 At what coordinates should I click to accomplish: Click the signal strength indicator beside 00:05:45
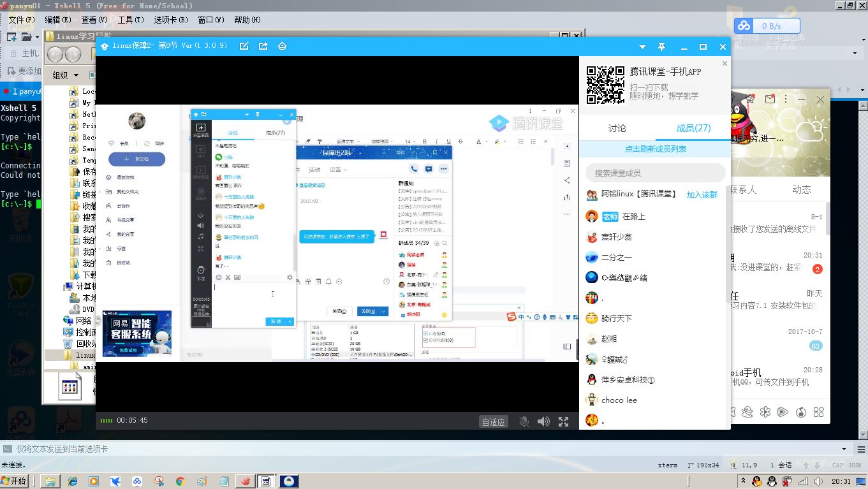click(x=106, y=421)
